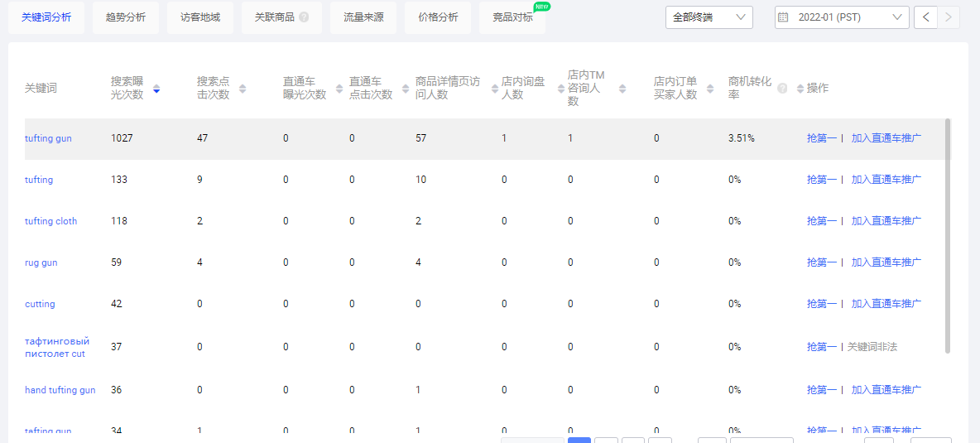
Task: Click the table's vertical scrollbar
Action: coord(948,236)
